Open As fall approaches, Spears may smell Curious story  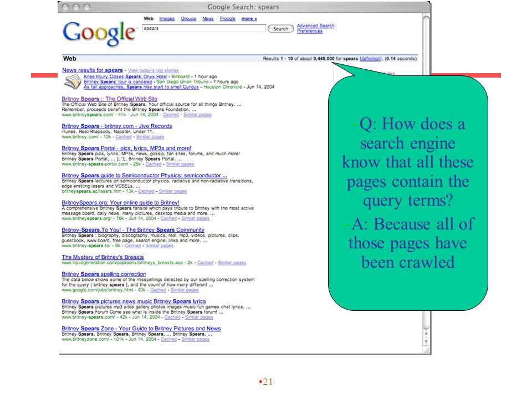click(x=141, y=87)
